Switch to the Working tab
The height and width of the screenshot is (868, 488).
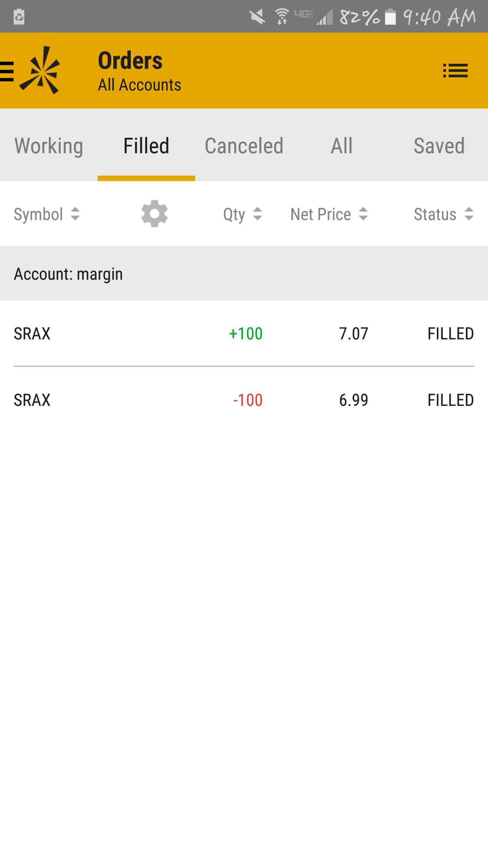[49, 146]
